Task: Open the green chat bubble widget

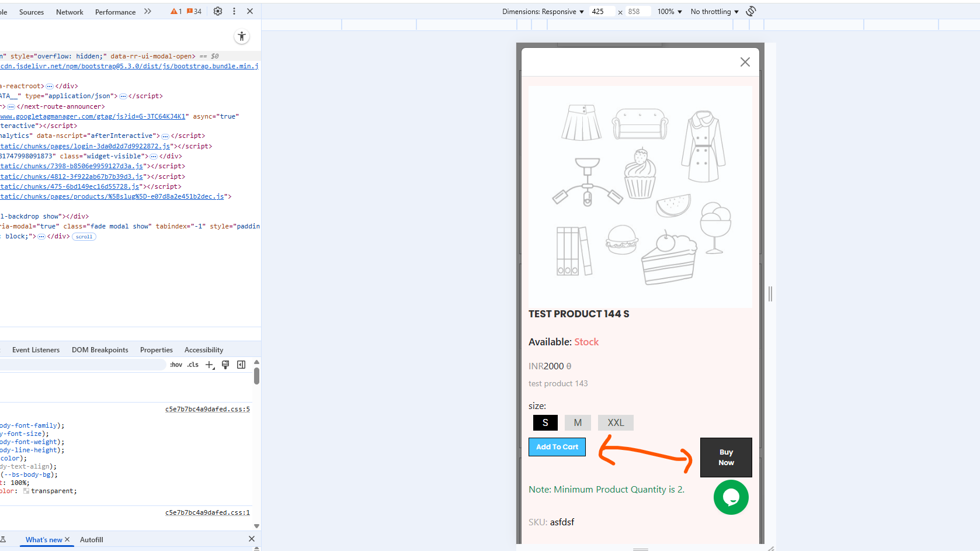Action: point(731,497)
